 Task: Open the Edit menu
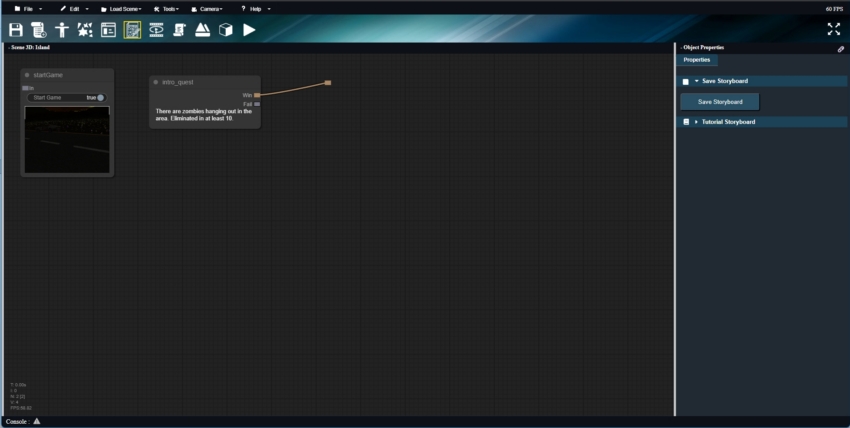[75, 9]
